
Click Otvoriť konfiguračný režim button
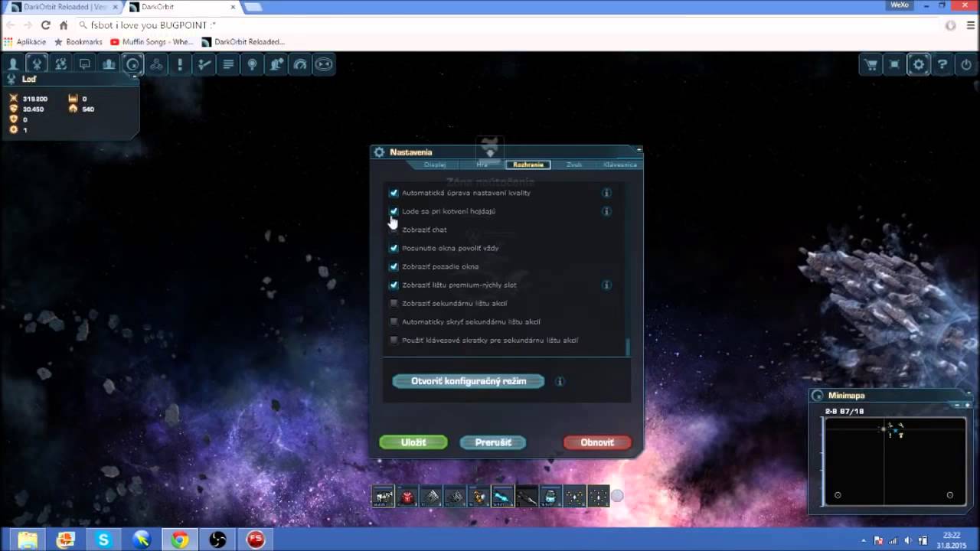[469, 381]
